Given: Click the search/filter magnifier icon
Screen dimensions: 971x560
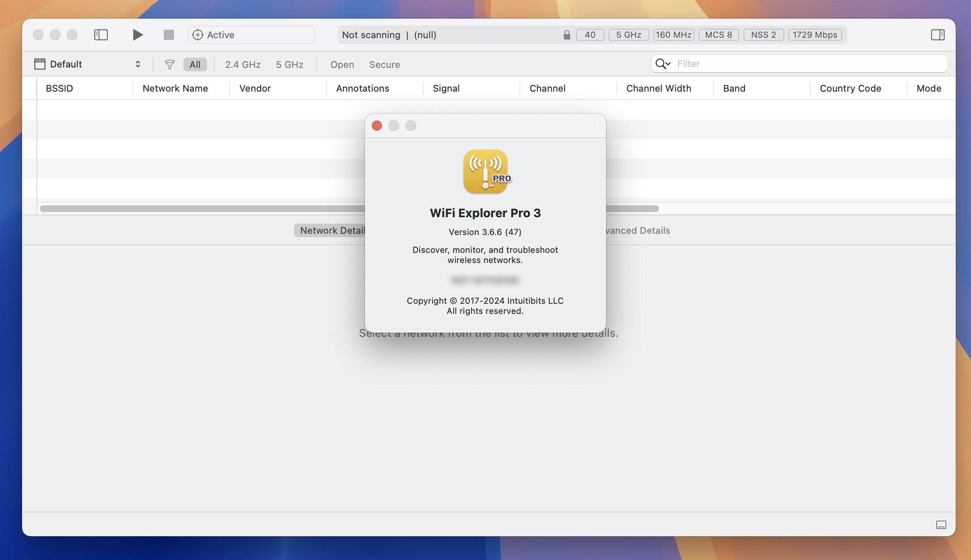Looking at the screenshot, I should click(x=662, y=63).
